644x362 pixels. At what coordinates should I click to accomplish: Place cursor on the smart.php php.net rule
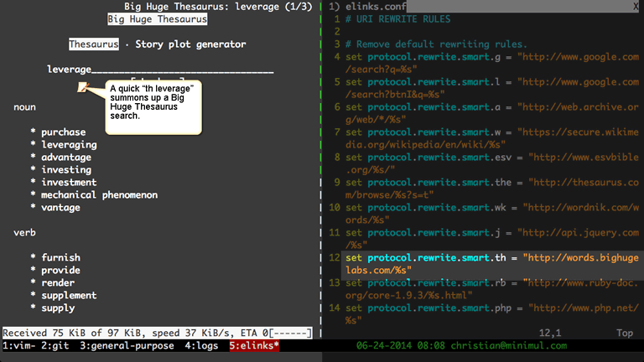[x=492, y=314]
